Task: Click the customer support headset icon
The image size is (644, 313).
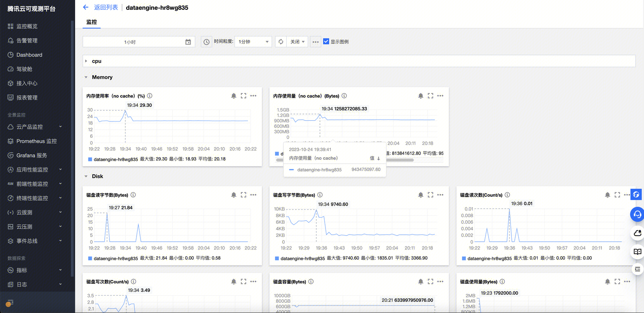Action: [x=637, y=214]
